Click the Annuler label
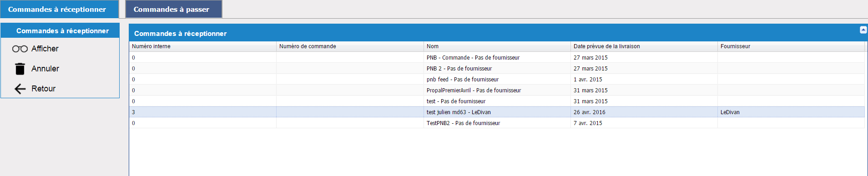868x176 pixels. pos(45,69)
